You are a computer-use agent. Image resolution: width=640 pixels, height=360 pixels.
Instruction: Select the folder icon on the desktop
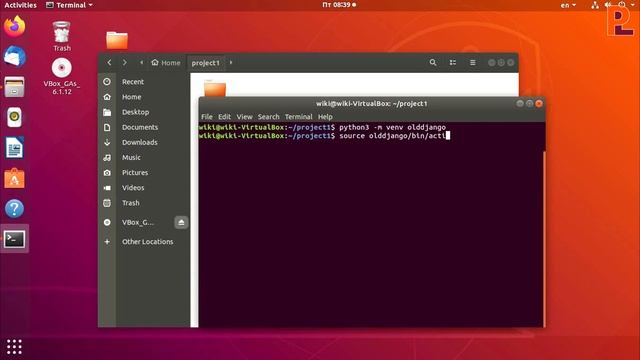[x=117, y=40]
